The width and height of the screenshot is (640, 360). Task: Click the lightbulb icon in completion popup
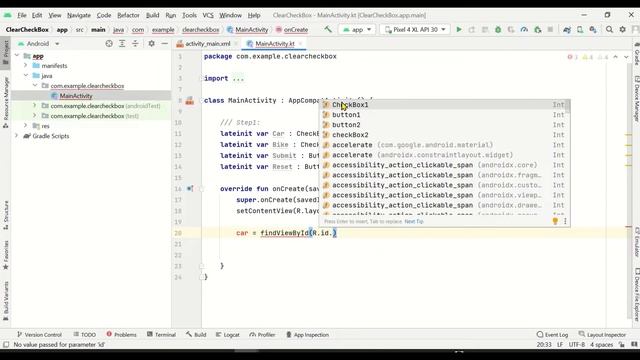555,221
